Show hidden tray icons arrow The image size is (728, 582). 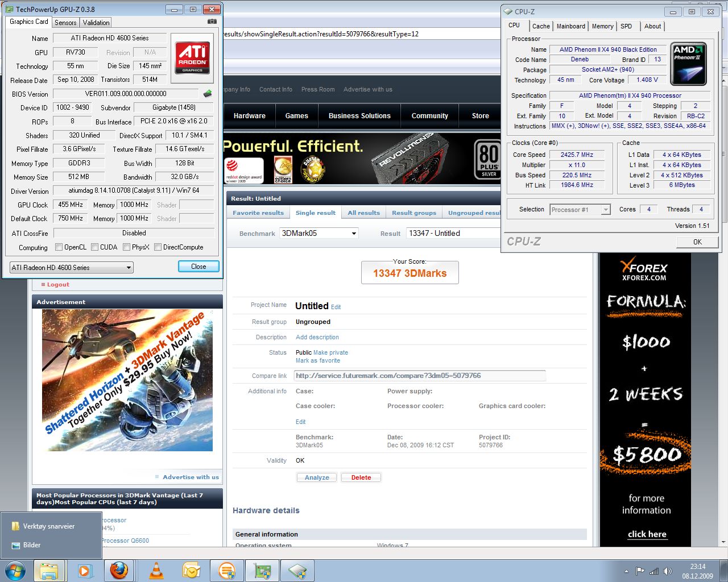[x=627, y=571]
